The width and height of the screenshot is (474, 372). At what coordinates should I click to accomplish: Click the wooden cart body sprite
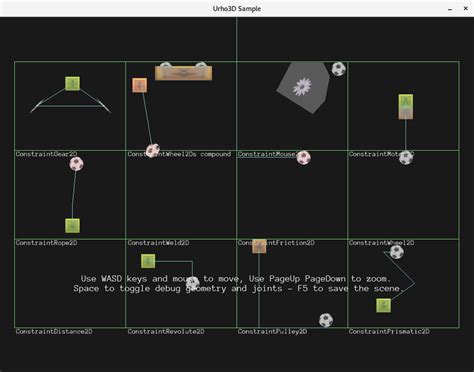point(183,73)
